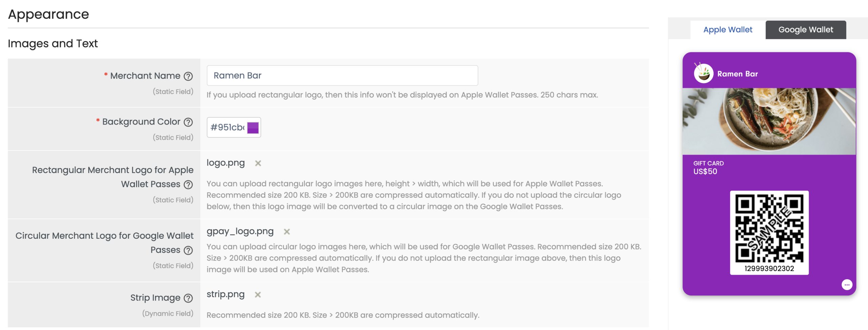Open Strip Image help tooltip icon

[188, 298]
